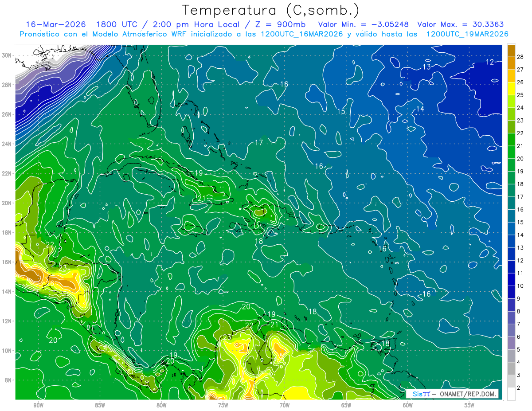Click the gray legend band between 3 and 4
Screen dimensions: 532x411
click(511, 369)
